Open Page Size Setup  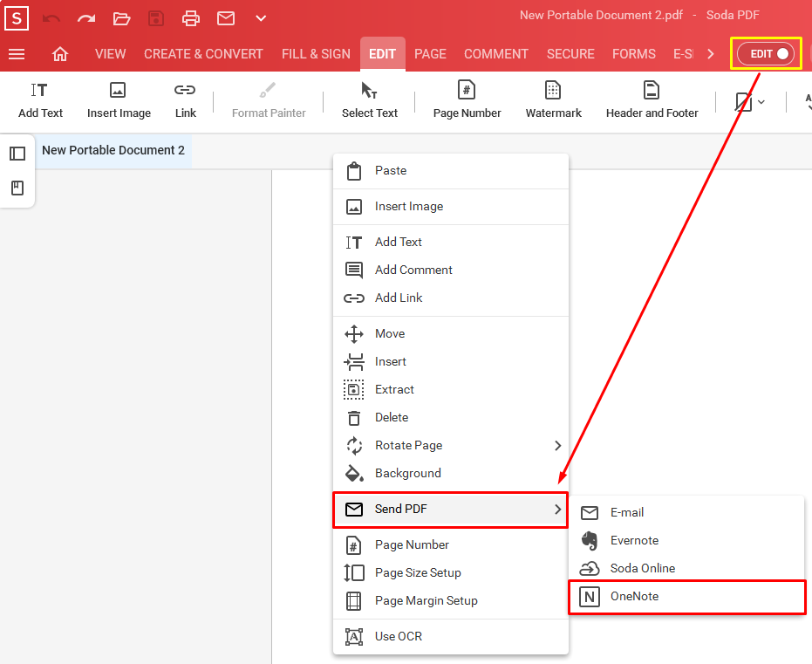[451, 573]
